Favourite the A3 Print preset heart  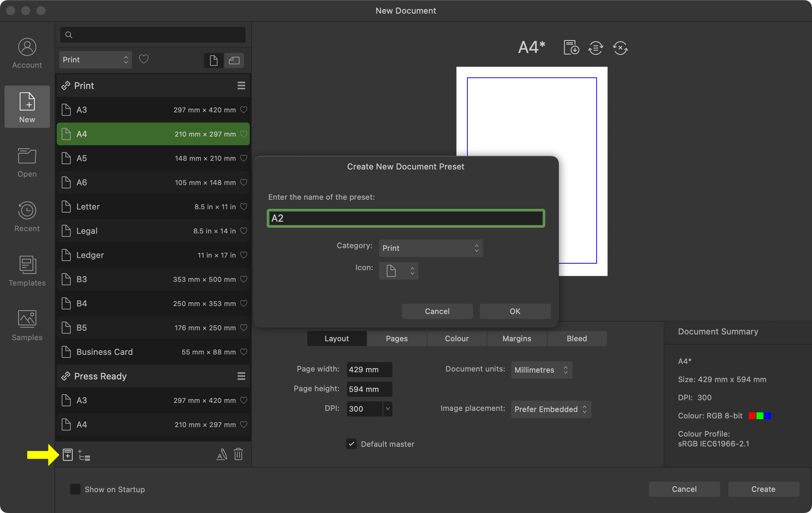point(244,110)
